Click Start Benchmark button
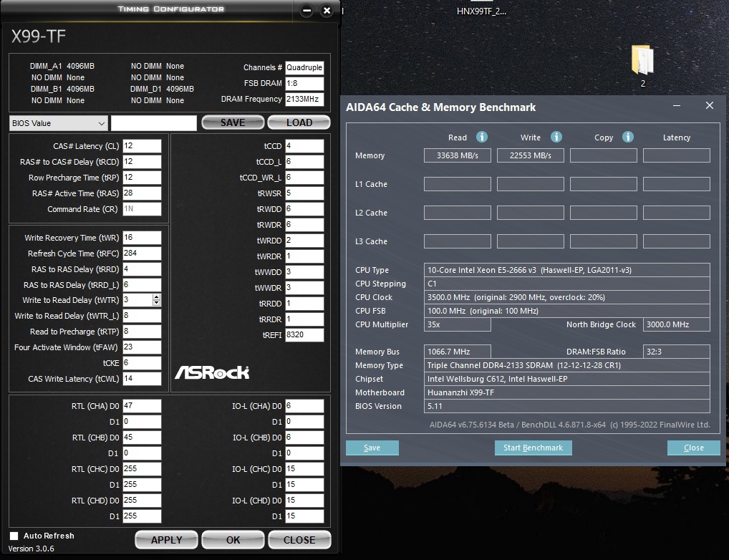The width and height of the screenshot is (729, 560). pos(534,448)
